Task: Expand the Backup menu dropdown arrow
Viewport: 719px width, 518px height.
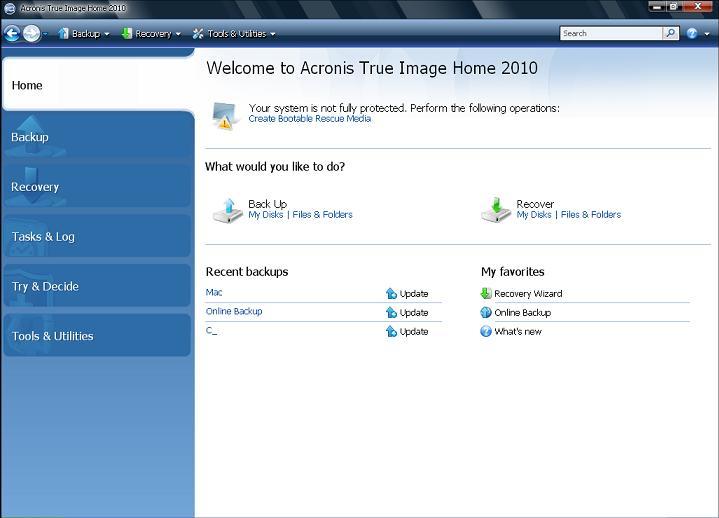Action: pyautogui.click(x=107, y=34)
